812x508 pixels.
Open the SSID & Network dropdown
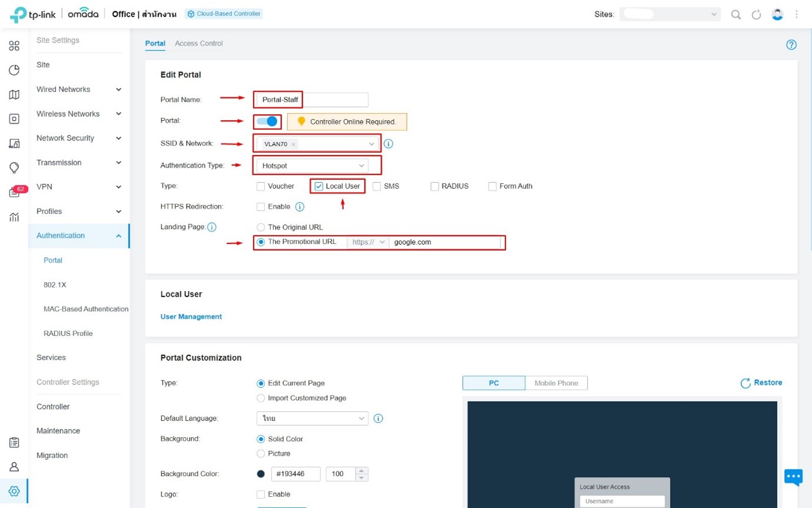point(318,144)
